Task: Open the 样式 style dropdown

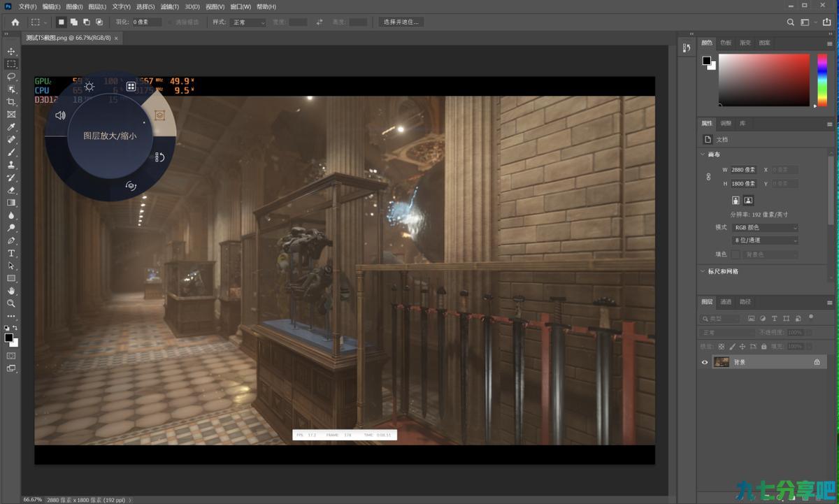Action: 249,22
